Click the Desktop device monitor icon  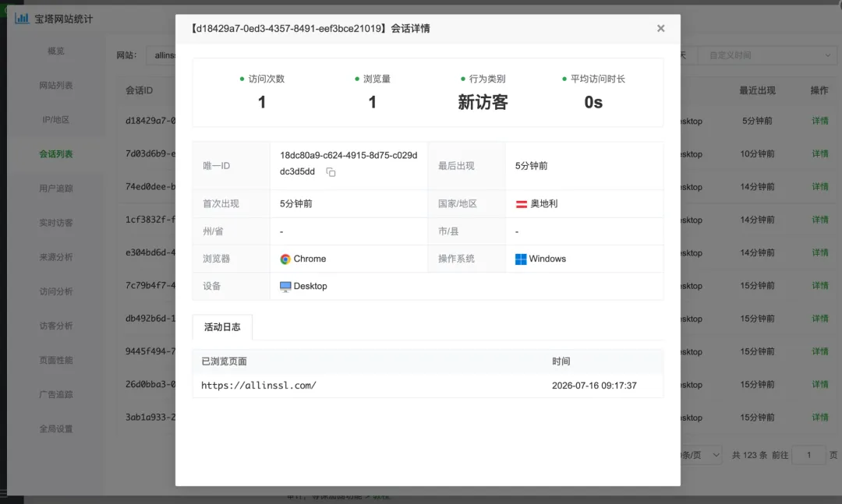(285, 287)
